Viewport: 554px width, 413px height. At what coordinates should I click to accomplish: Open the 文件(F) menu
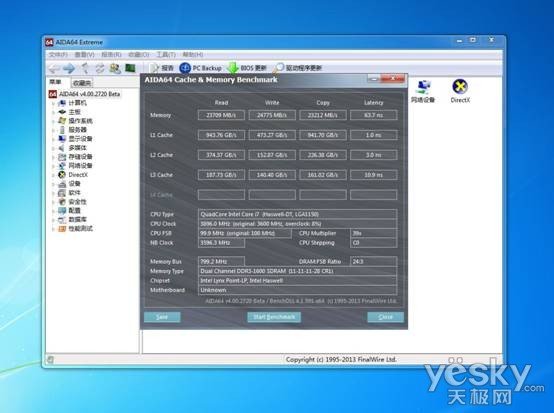click(x=58, y=54)
